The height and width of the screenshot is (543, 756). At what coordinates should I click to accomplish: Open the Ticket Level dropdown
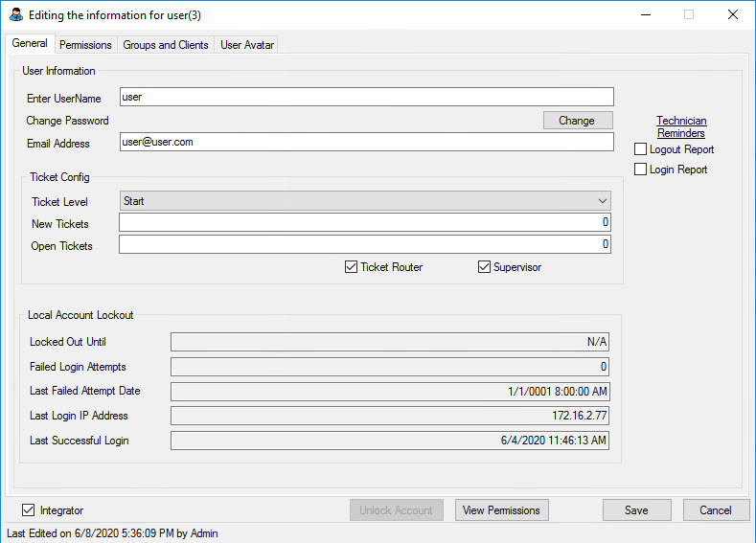[x=365, y=201]
